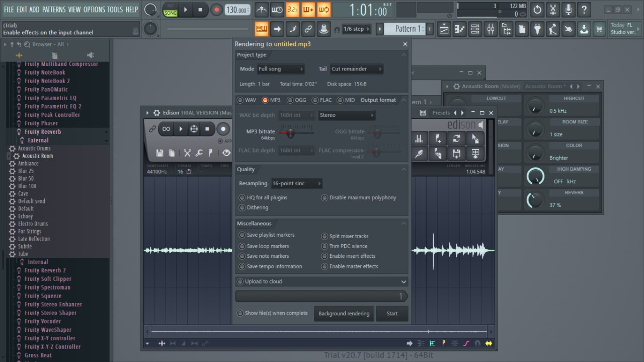644x362 pixels.
Task: Toggle the metronome icon
Action: [262, 10]
